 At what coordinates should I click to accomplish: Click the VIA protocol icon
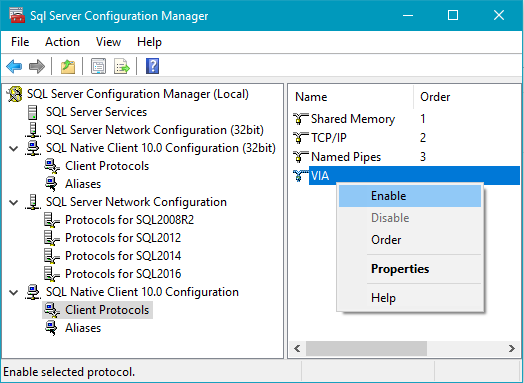300,176
